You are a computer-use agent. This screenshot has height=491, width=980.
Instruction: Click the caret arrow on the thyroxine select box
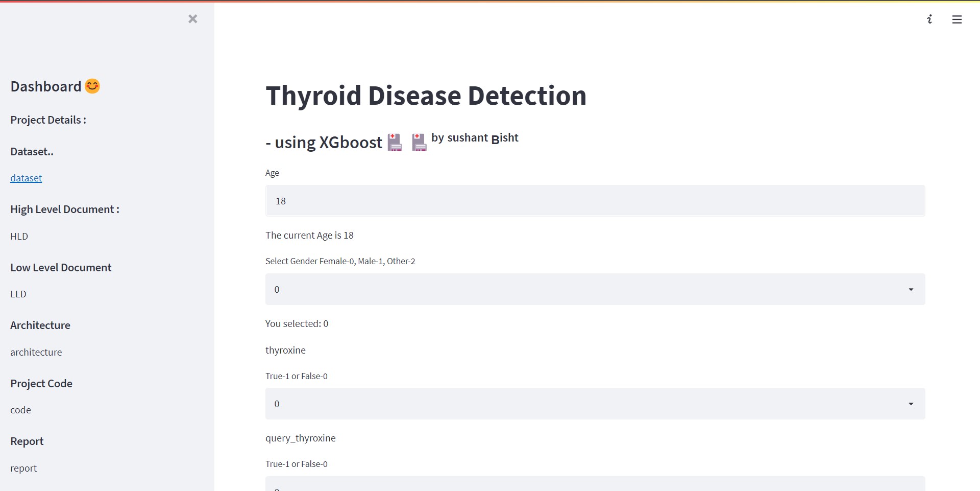(x=912, y=404)
